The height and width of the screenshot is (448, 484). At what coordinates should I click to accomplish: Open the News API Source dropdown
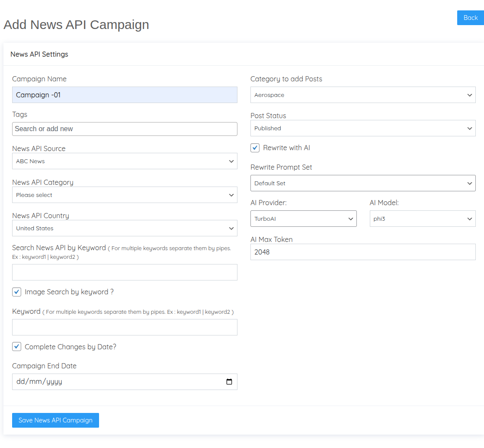point(125,161)
